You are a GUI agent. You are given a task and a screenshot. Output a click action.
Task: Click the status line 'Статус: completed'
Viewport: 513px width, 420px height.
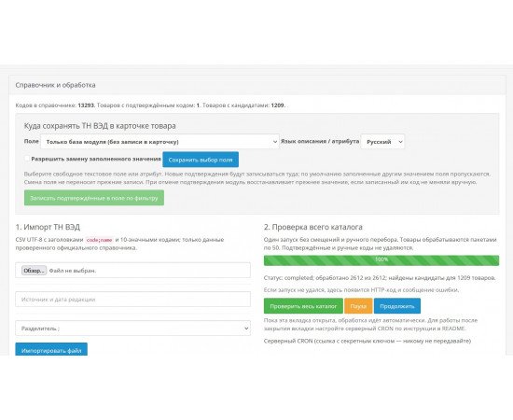pyautogui.click(x=380, y=278)
